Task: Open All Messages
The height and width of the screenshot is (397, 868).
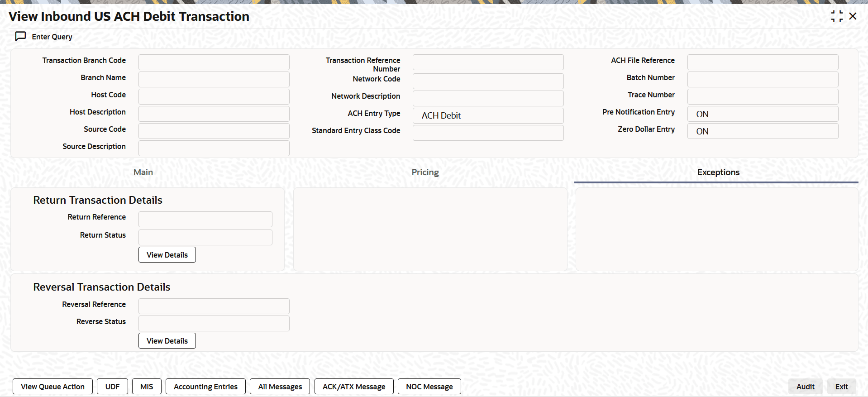Action: pyautogui.click(x=280, y=387)
